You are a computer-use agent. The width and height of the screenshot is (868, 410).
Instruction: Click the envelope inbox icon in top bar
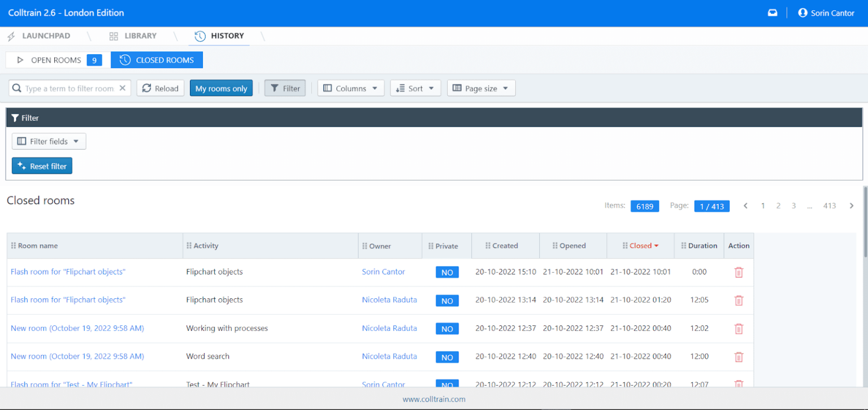[772, 12]
